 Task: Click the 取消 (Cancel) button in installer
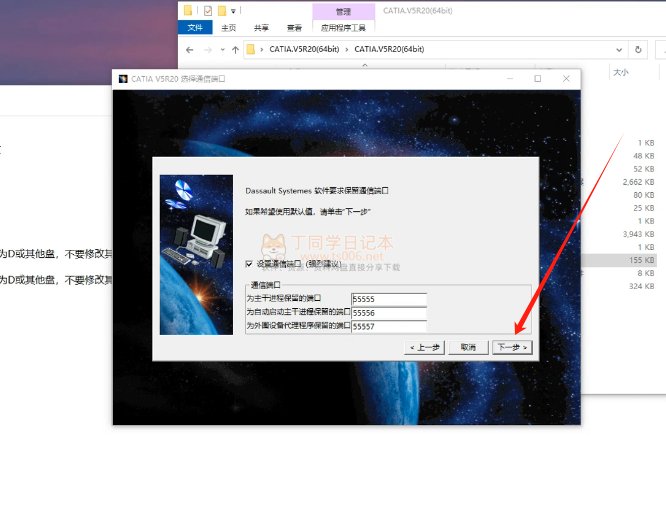468,347
